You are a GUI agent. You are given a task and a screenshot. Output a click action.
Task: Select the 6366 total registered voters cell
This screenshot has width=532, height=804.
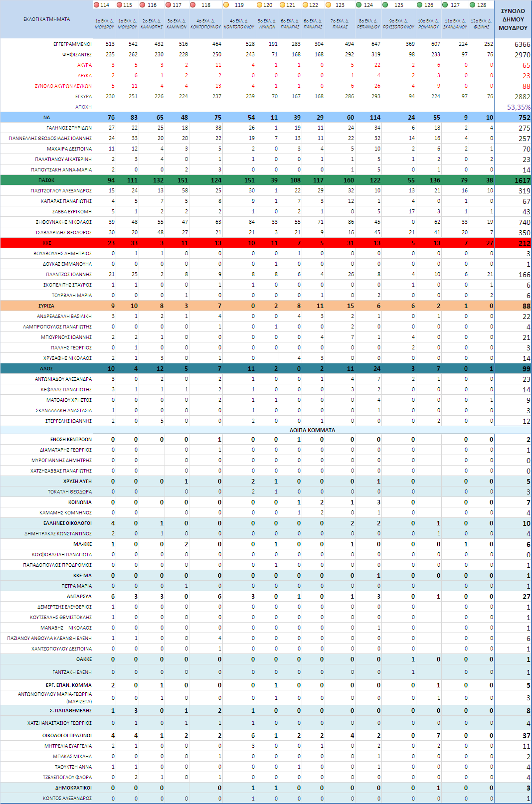(x=522, y=44)
